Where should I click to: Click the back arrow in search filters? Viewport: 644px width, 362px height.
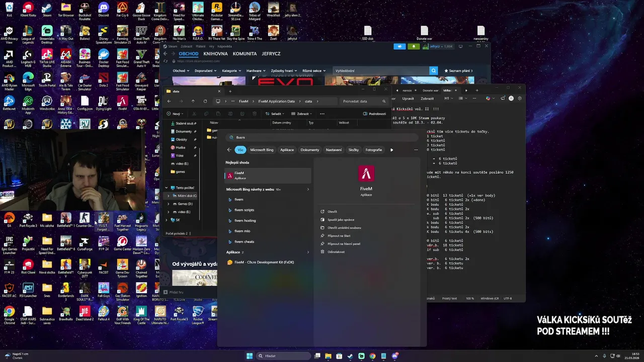tap(229, 150)
